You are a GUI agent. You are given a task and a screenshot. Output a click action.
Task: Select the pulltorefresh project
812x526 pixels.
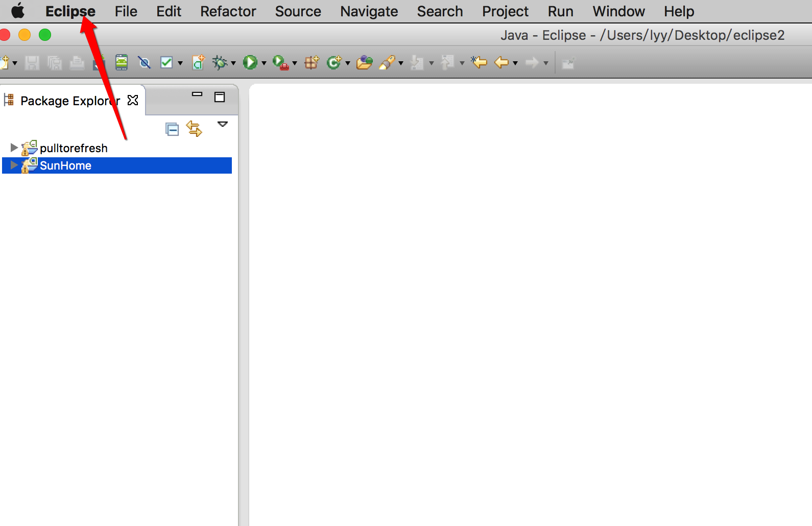click(74, 148)
